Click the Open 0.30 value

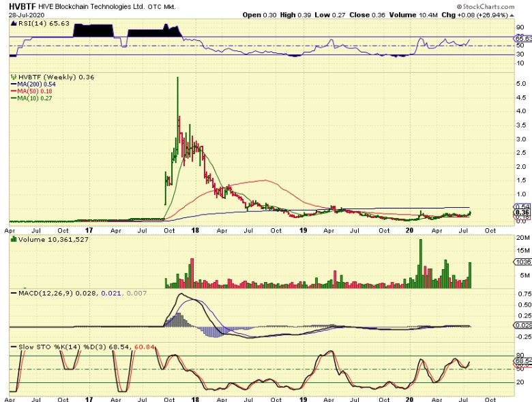(x=259, y=15)
